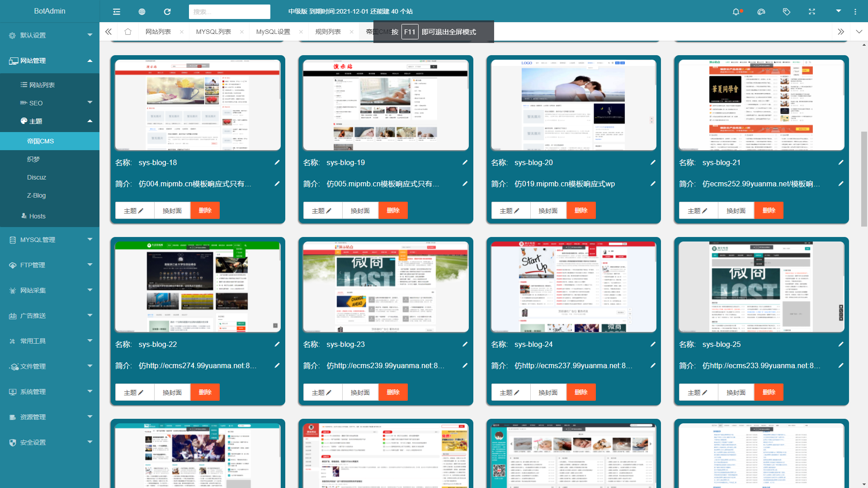Expand the 文件管理 sidebar menu
The image size is (868, 488).
[50, 366]
